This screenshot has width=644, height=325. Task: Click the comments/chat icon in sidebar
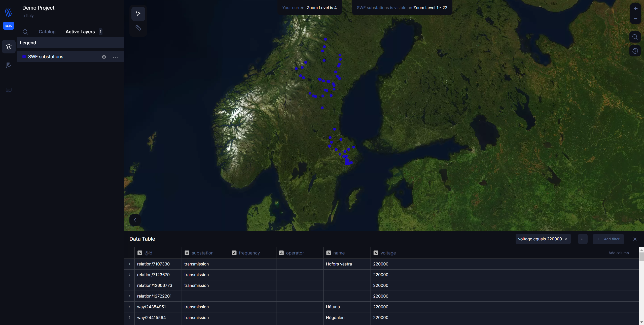coord(8,90)
